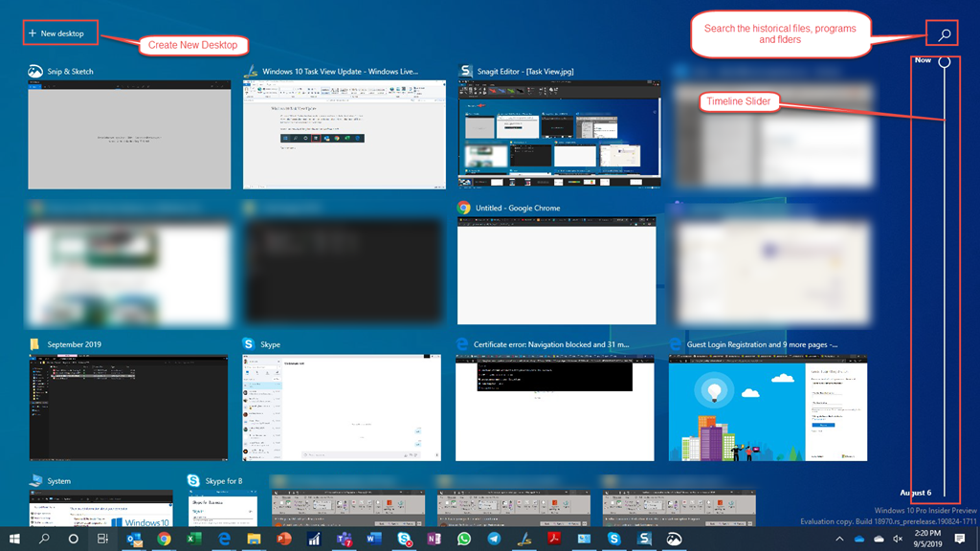Open Excel from the taskbar
The height and width of the screenshot is (551, 980).
193,538
